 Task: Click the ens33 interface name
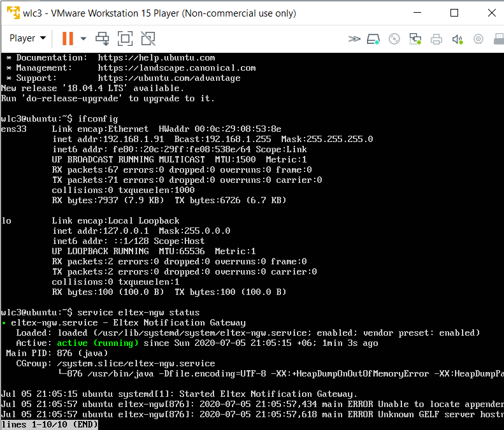point(13,129)
